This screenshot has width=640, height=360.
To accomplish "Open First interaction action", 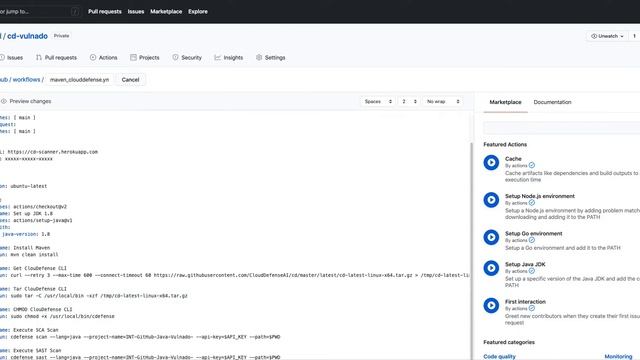I will [525, 302].
